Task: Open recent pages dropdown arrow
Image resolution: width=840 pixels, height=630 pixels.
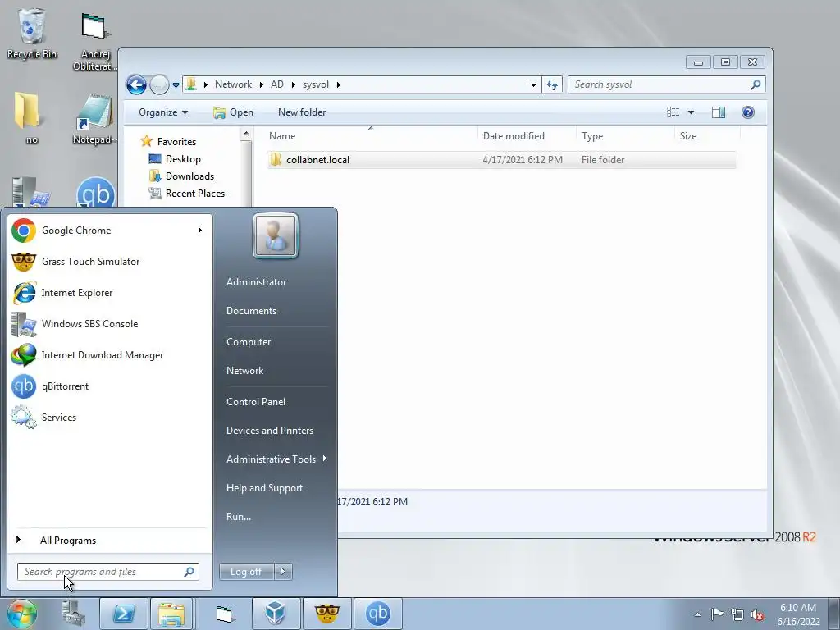Action: (176, 85)
